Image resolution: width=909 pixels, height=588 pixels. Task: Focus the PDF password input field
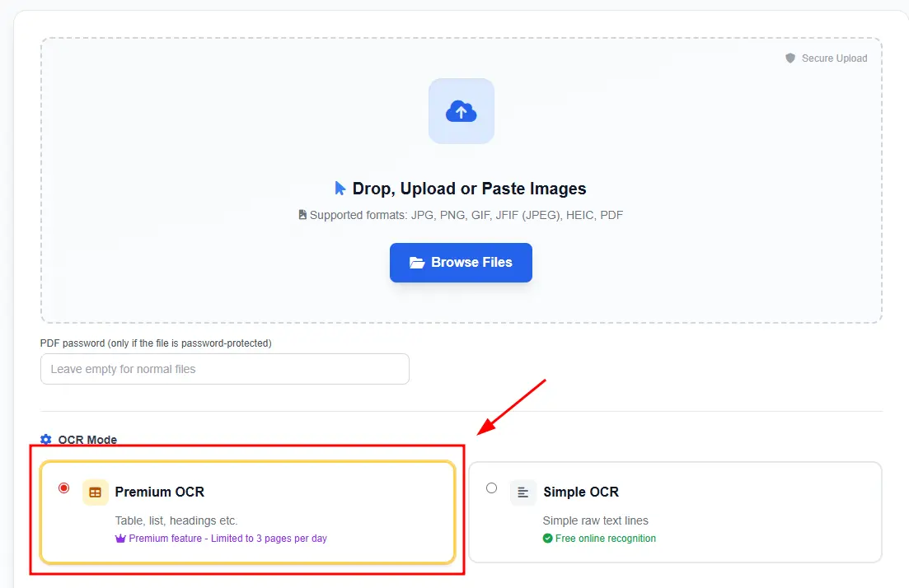pyautogui.click(x=224, y=369)
